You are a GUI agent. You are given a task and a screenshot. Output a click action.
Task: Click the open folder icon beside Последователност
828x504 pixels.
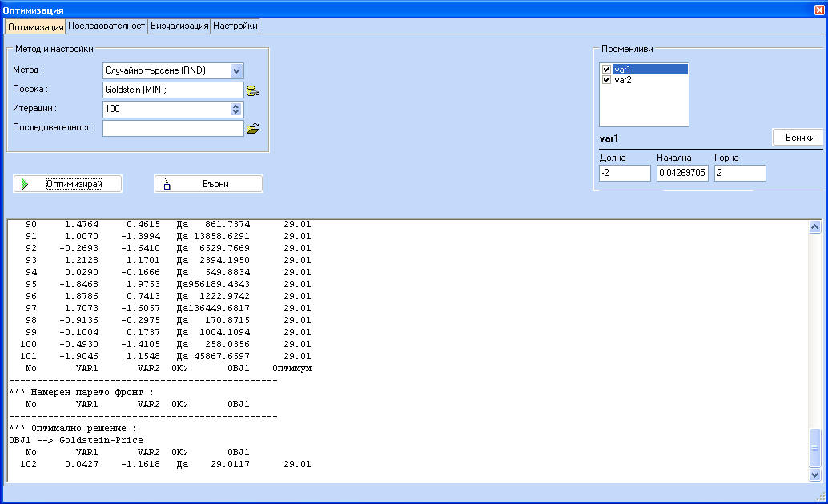coord(253,128)
